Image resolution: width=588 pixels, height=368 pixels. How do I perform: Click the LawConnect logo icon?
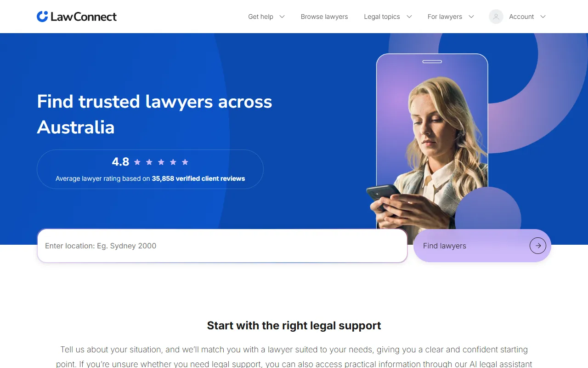(x=42, y=17)
